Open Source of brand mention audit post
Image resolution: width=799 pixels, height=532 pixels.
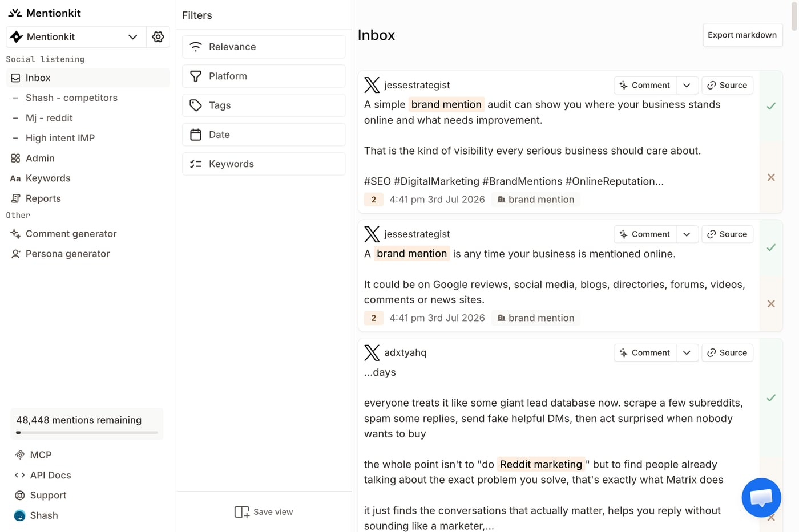(727, 86)
